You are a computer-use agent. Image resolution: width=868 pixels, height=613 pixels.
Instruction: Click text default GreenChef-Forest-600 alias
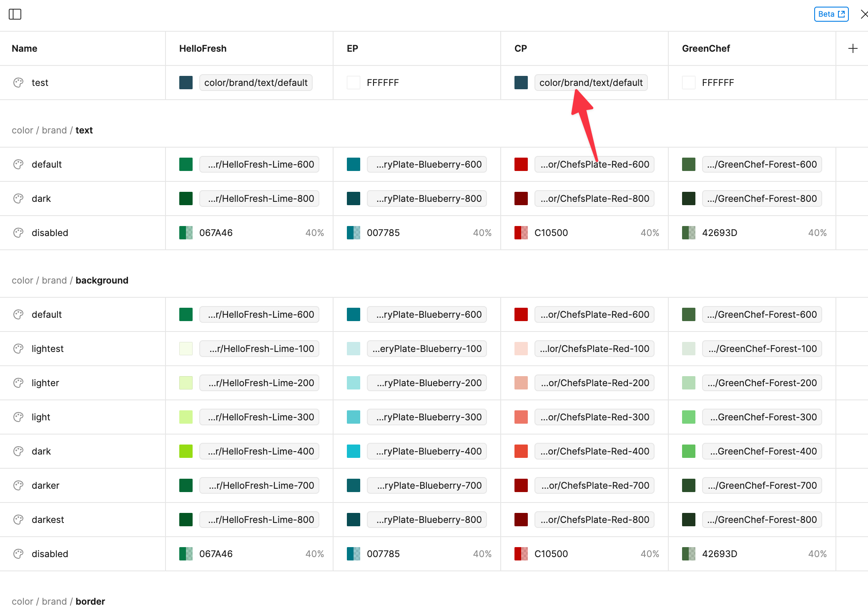point(762,164)
